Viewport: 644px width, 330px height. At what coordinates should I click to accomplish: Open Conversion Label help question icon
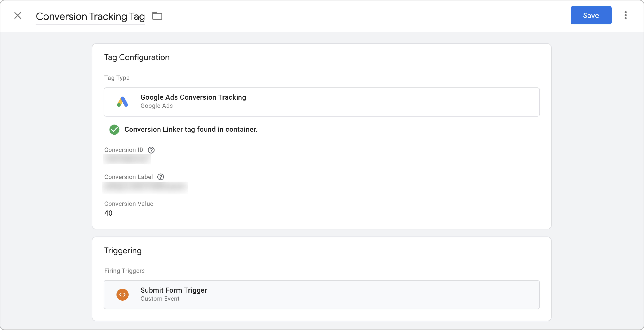click(x=161, y=177)
